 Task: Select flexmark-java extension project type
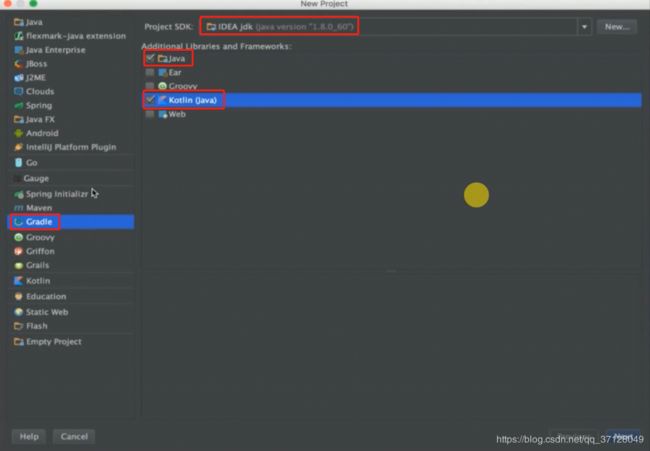(x=76, y=36)
